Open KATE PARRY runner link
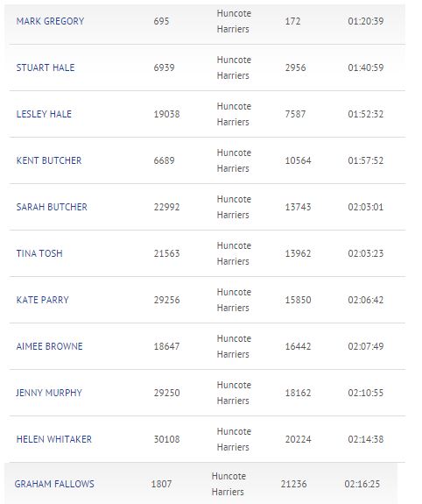422x504 pixels. pyautogui.click(x=42, y=300)
